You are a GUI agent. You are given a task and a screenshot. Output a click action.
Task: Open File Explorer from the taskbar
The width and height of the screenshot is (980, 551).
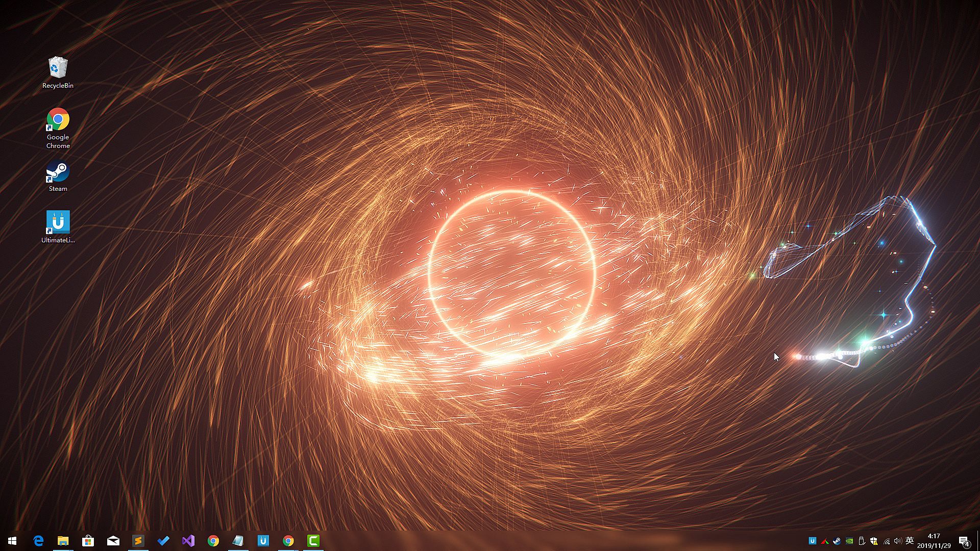pyautogui.click(x=63, y=541)
